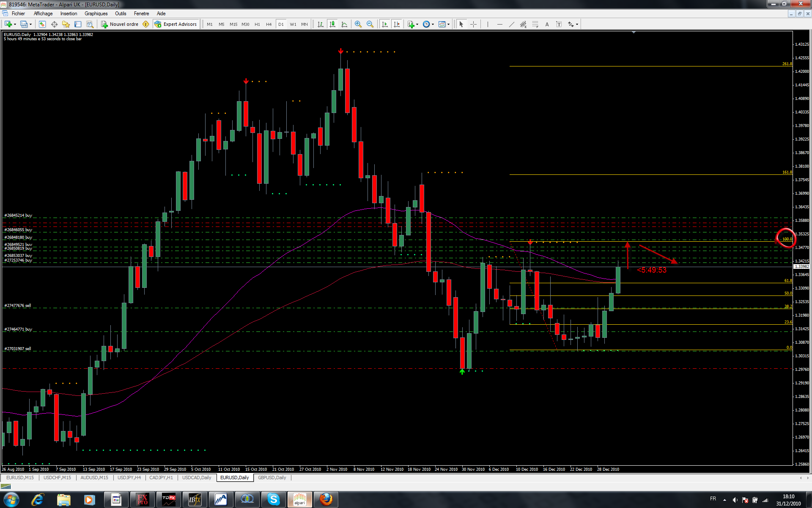
Task: Click the zoom in magnifier icon
Action: pos(358,24)
